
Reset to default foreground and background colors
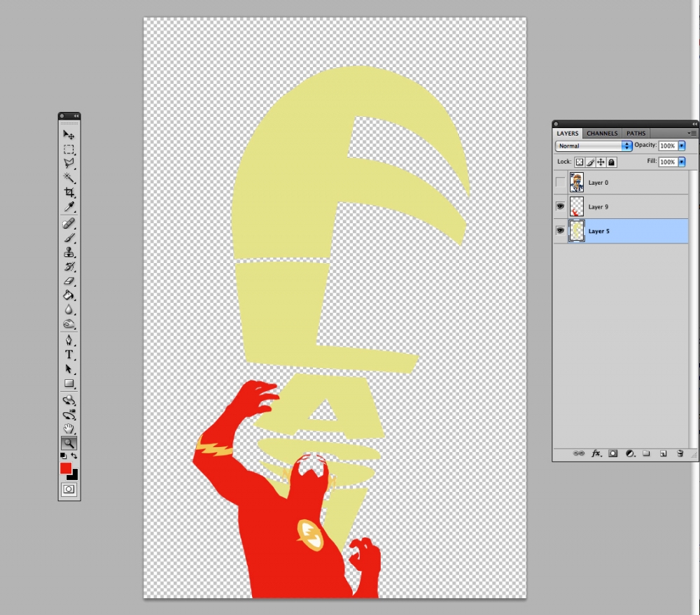point(63,455)
